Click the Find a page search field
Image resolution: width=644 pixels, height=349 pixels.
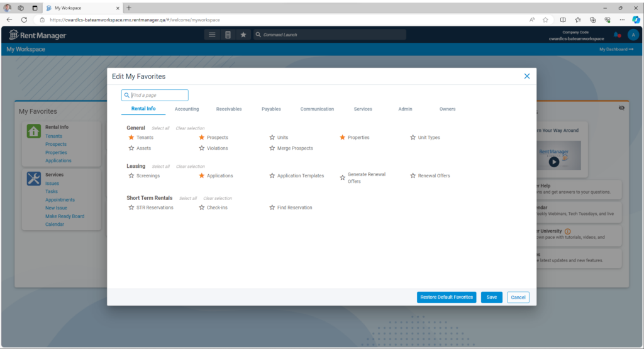tap(158, 95)
